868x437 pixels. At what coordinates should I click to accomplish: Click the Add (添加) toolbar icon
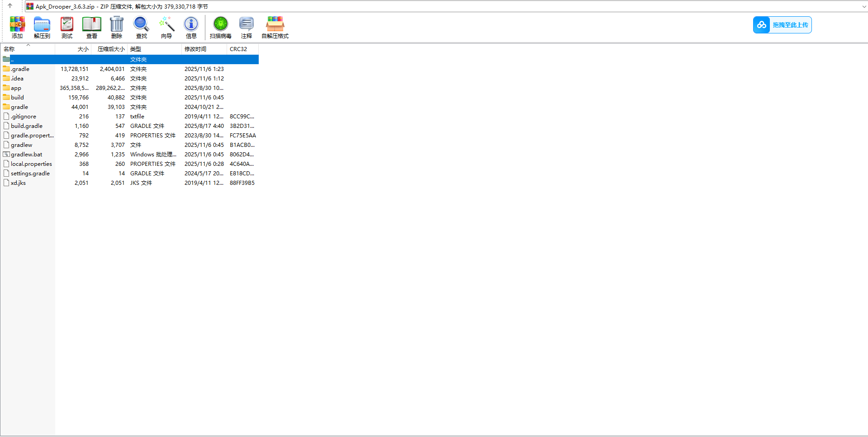(17, 27)
